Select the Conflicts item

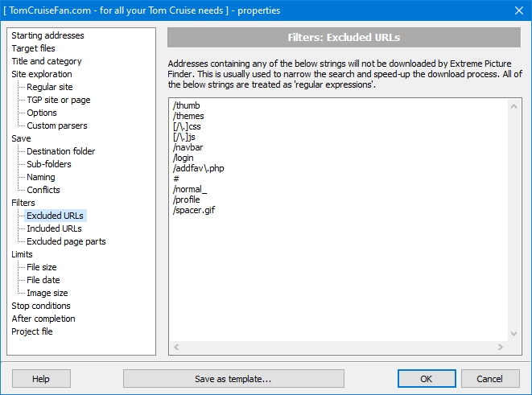tap(43, 190)
